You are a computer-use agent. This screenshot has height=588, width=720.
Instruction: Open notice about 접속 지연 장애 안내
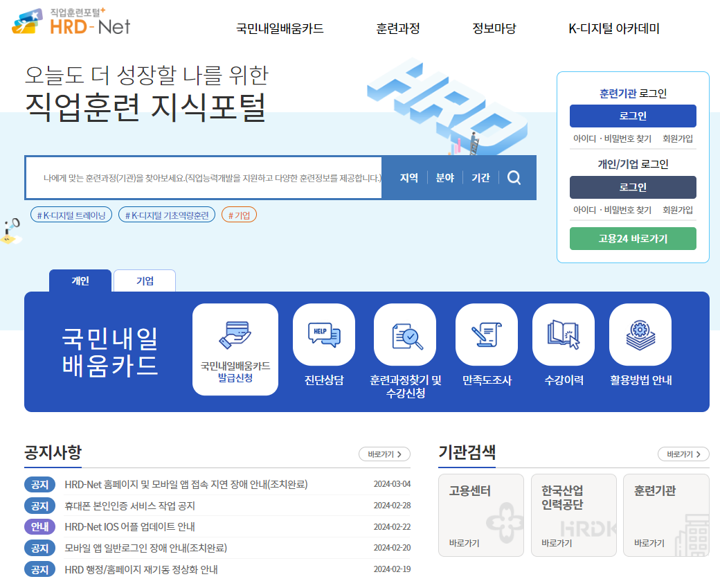[x=186, y=484]
